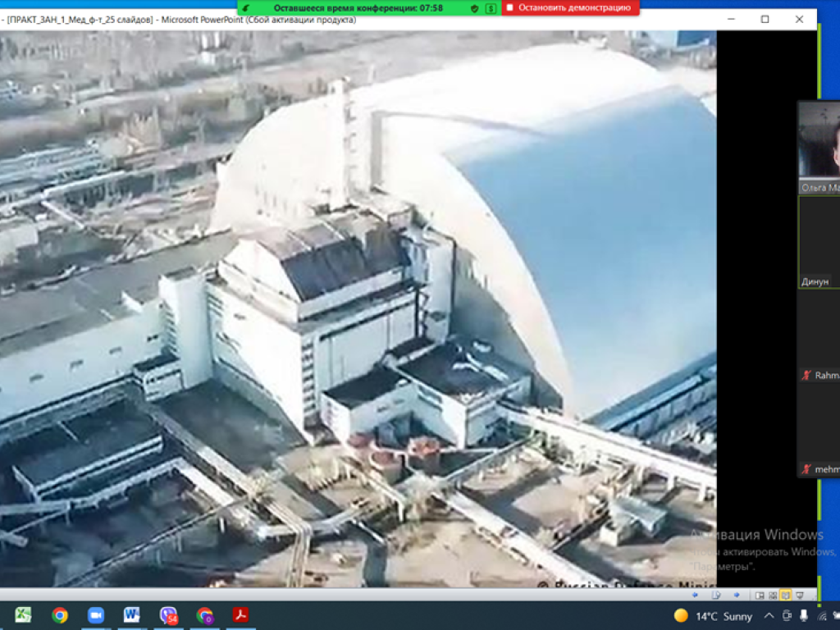
Task: Stop the screen share demonstration
Action: tap(570, 7)
